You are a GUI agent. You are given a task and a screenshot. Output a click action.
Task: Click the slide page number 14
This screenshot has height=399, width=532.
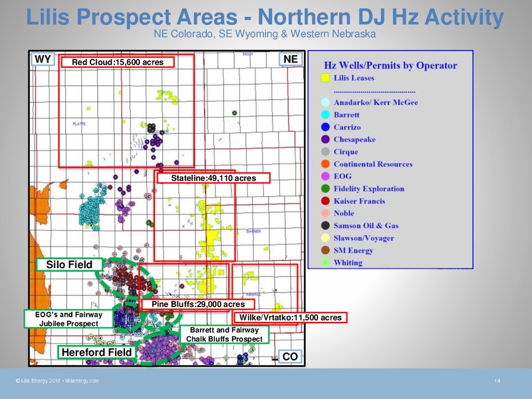point(497,380)
